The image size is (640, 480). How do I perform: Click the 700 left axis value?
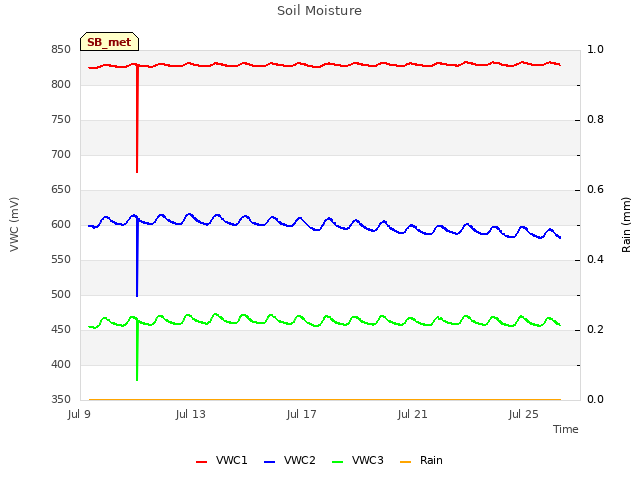[x=61, y=154]
